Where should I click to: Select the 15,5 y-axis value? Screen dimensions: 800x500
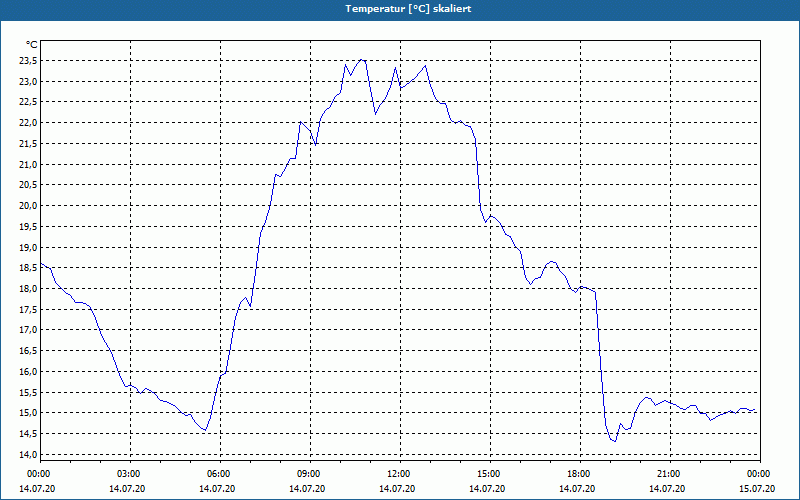[x=28, y=393]
